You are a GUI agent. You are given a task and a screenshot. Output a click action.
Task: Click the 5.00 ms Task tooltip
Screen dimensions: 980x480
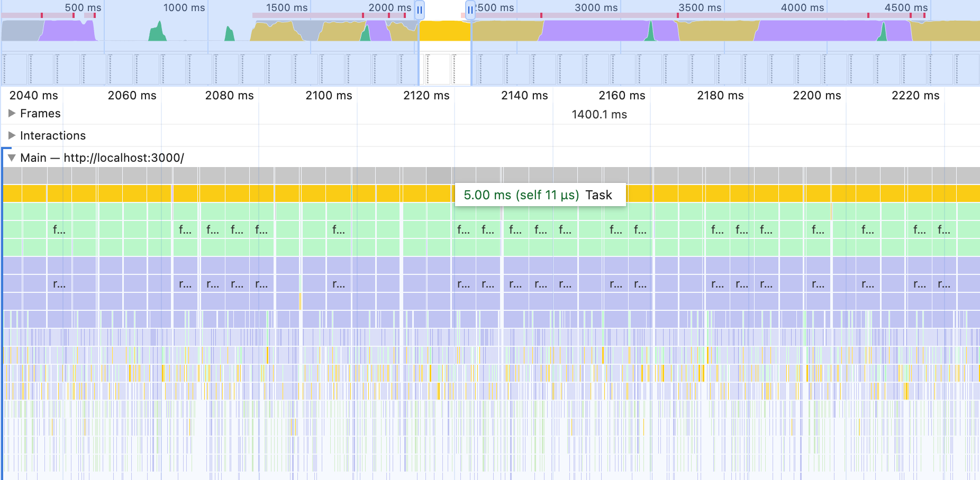(540, 195)
